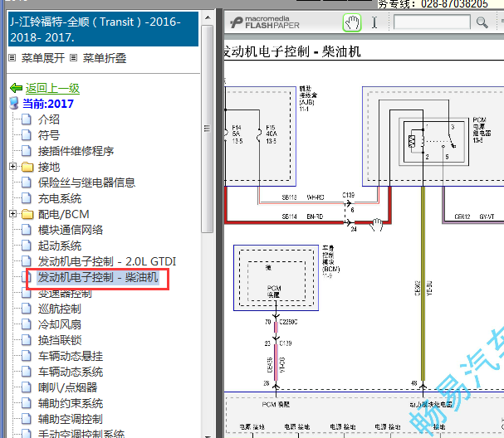Click the BCM module box in diagram
Screen dimensions: 504x438
tap(276, 278)
